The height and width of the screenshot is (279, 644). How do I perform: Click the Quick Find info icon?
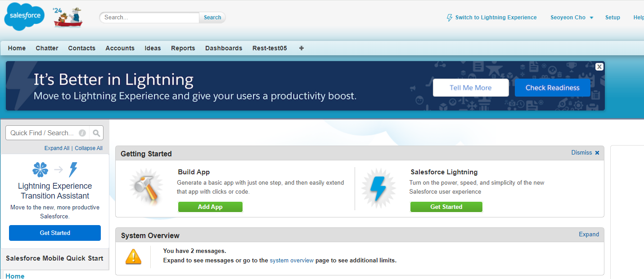(x=82, y=133)
